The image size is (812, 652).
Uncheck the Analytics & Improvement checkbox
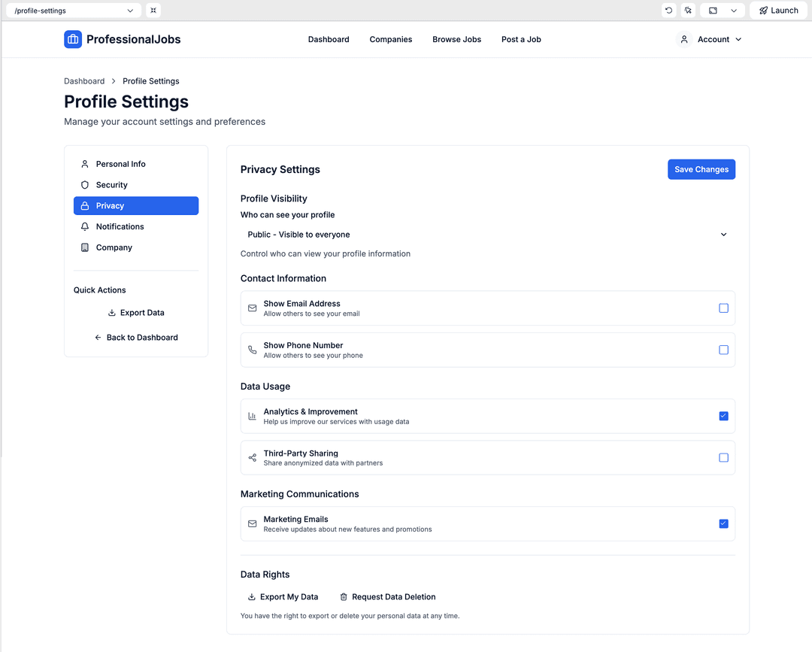(x=723, y=416)
